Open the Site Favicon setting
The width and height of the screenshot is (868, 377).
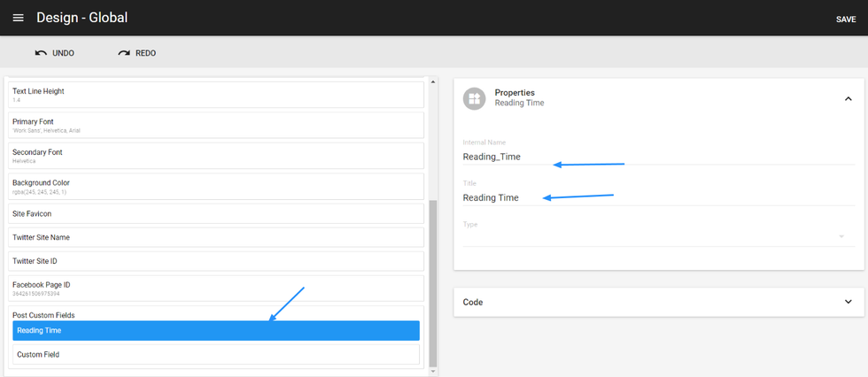pyautogui.click(x=215, y=213)
